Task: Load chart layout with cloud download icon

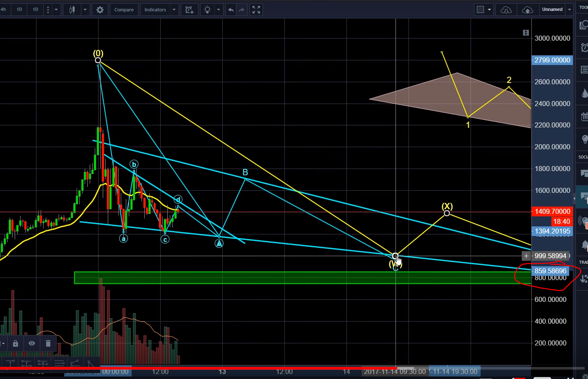Action: (x=506, y=10)
